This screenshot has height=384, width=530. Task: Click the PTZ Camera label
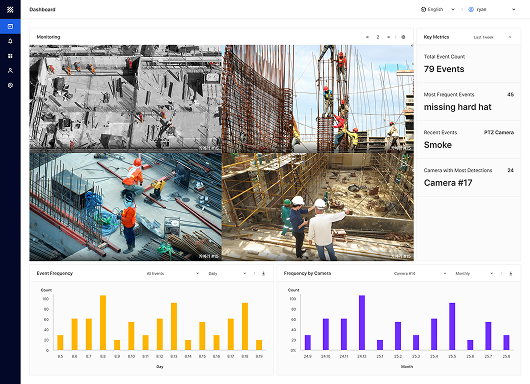[499, 133]
